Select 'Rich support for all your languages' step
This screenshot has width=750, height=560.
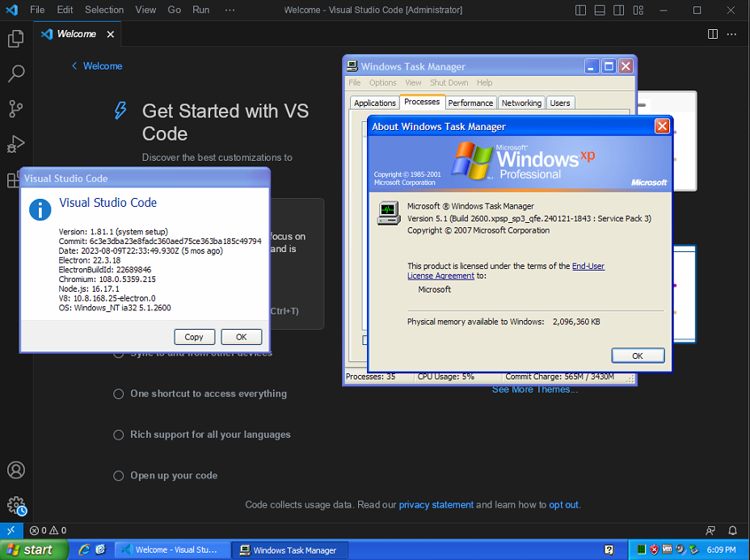click(210, 435)
